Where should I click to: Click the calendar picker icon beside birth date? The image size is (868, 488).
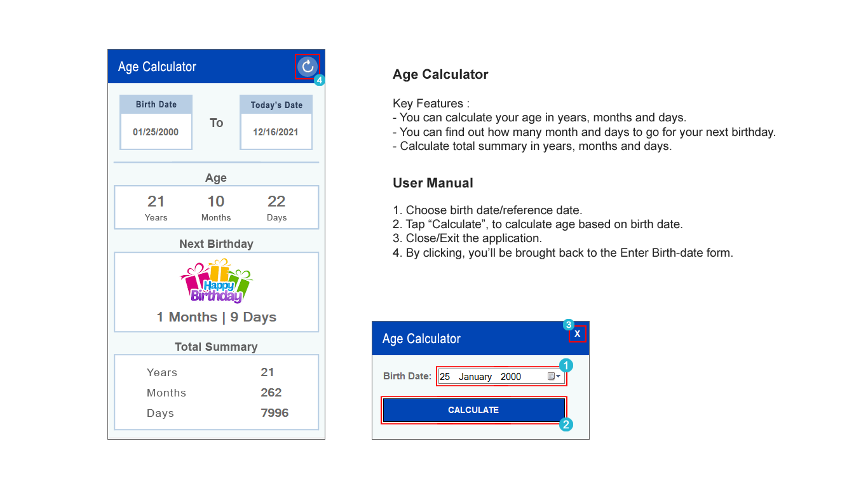[550, 376]
